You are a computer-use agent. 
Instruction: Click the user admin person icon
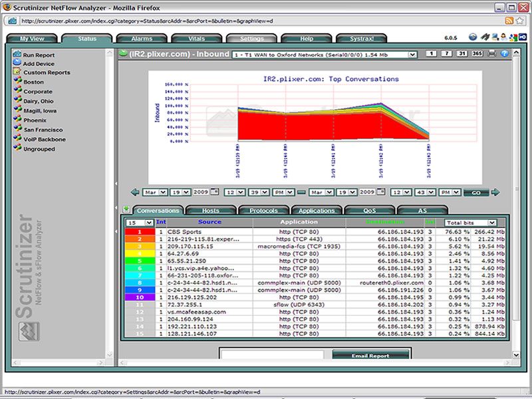(x=503, y=37)
